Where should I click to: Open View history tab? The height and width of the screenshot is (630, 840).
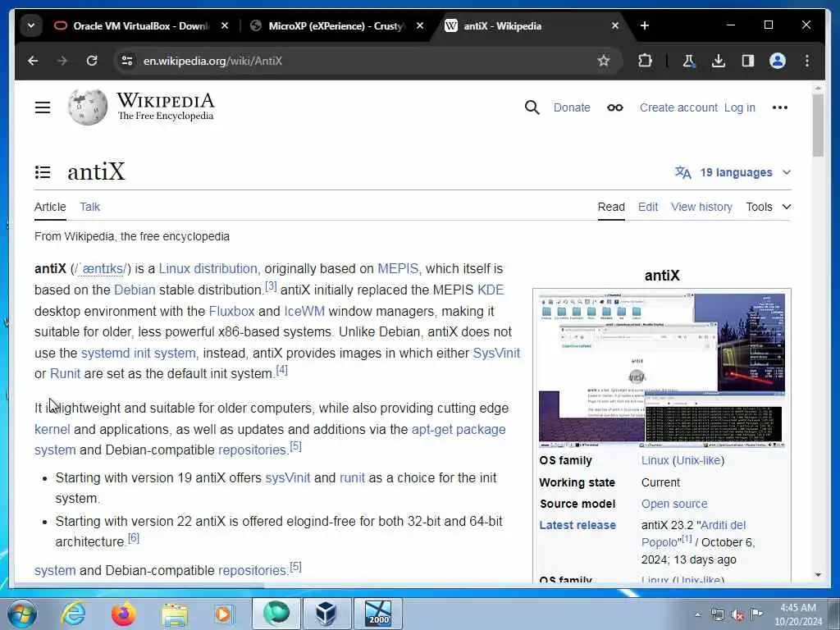[x=701, y=207]
